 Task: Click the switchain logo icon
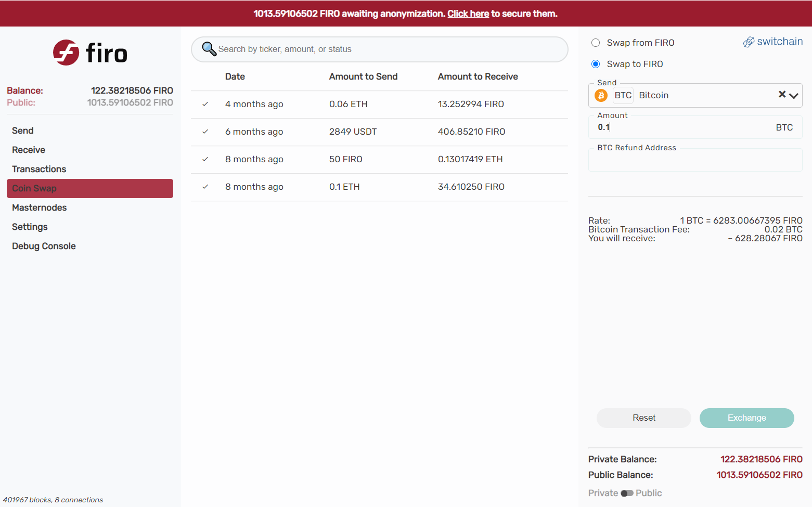pyautogui.click(x=749, y=42)
